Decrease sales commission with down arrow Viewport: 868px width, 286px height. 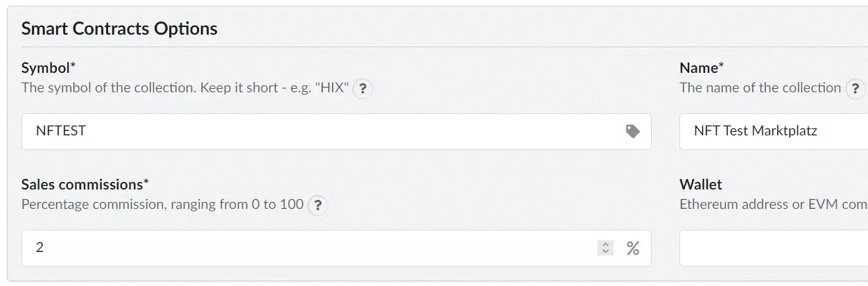click(606, 251)
